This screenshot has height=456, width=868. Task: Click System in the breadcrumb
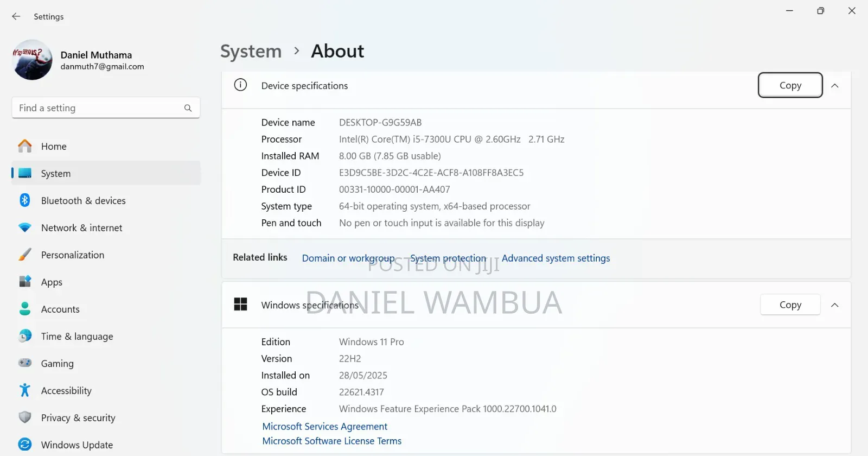point(251,51)
